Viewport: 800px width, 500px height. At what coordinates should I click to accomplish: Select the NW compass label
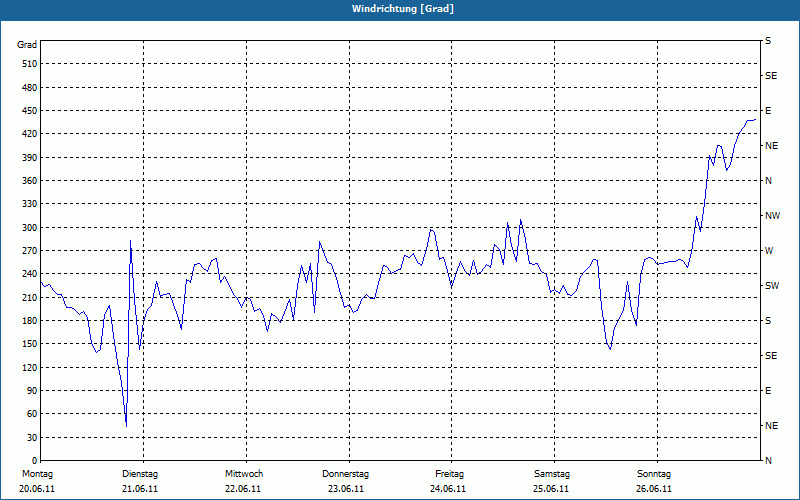772,216
